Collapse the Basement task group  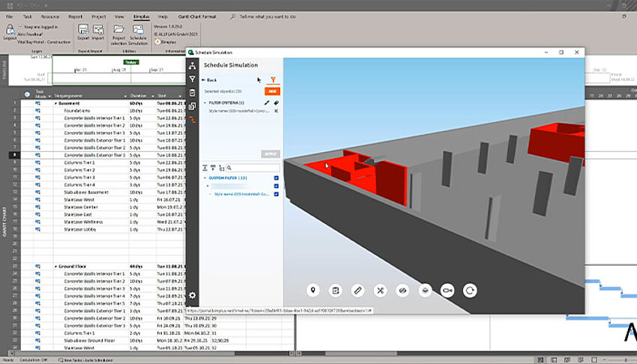tap(56, 103)
